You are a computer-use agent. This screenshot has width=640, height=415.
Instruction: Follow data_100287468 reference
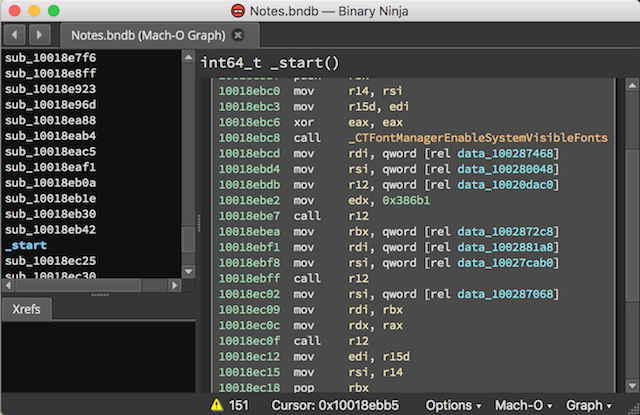click(505, 153)
